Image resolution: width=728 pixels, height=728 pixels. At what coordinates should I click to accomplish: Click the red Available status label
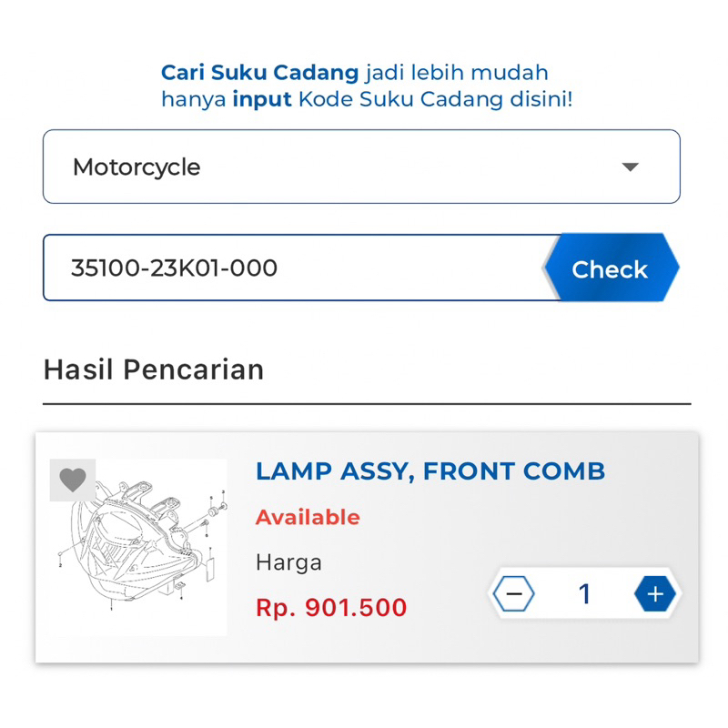pyautogui.click(x=308, y=518)
